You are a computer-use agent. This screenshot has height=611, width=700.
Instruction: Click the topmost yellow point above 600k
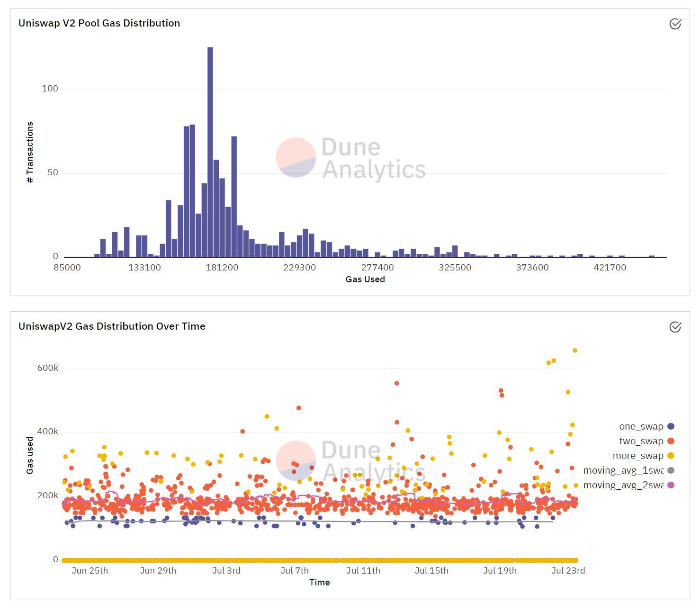click(x=575, y=350)
